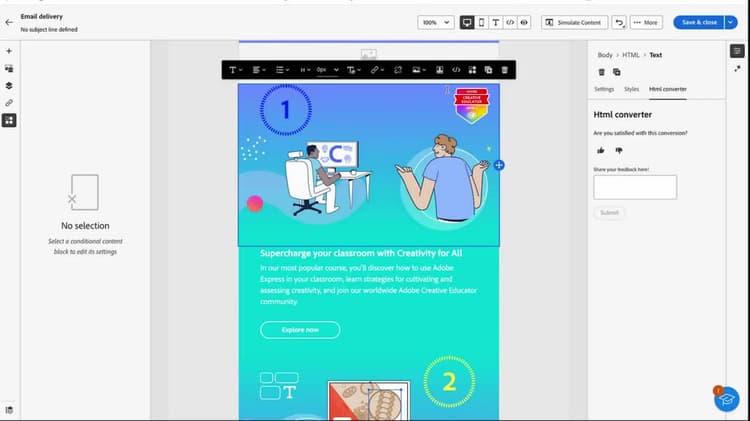
Task: Open the zoom level 100% dropdown
Action: click(x=435, y=22)
